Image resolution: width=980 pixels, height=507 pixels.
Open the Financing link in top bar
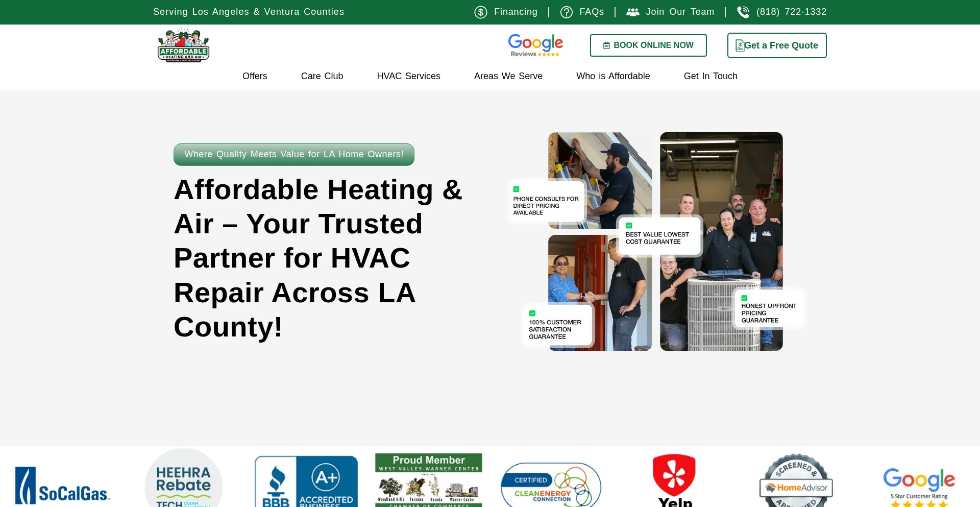coord(516,12)
